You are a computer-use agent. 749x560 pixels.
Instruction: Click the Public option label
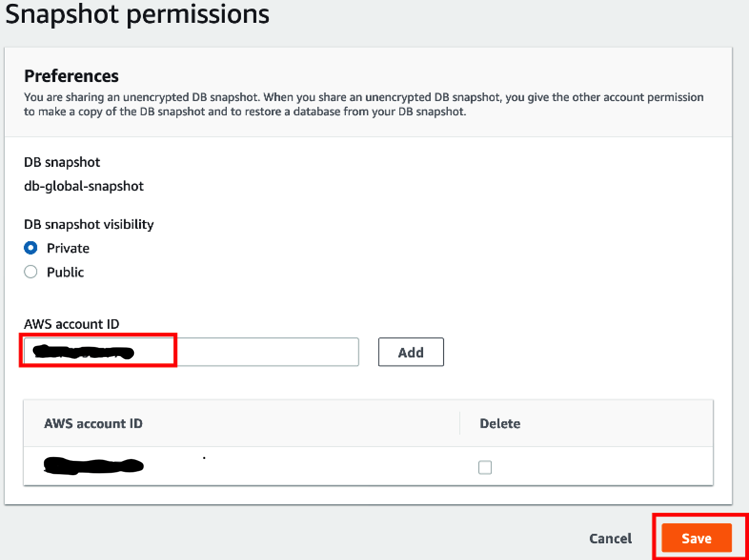pos(65,272)
